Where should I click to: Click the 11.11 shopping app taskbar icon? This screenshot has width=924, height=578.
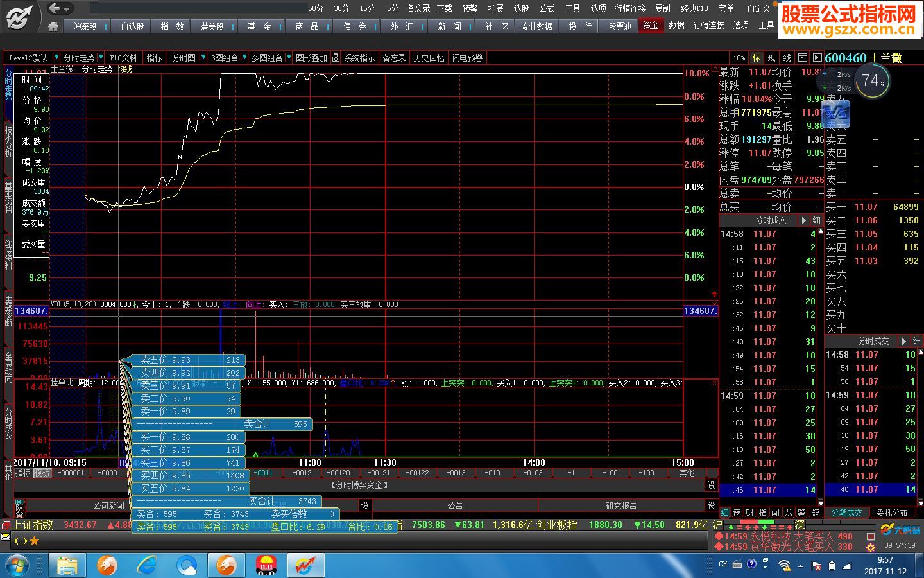coord(266,565)
